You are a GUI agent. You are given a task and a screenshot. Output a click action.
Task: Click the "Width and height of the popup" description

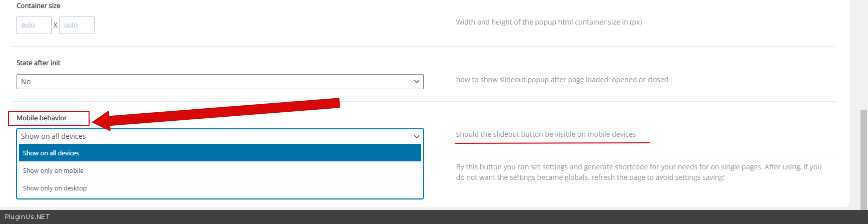coord(549,22)
